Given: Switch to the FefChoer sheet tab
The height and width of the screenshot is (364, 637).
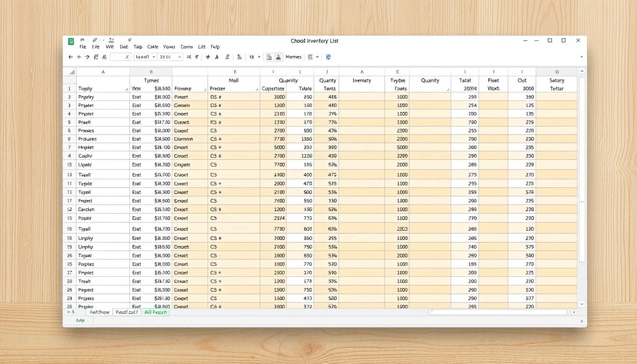Looking at the screenshot, I should [x=99, y=312].
